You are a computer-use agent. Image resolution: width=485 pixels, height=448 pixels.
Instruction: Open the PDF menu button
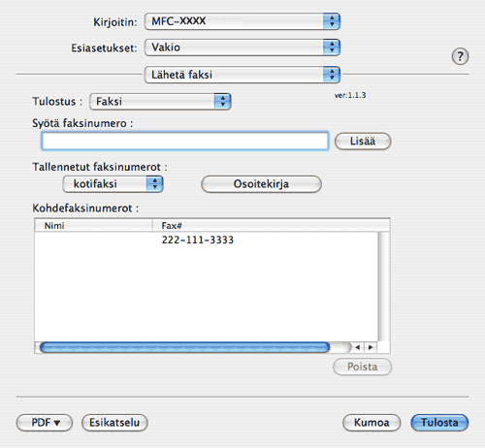(x=45, y=423)
